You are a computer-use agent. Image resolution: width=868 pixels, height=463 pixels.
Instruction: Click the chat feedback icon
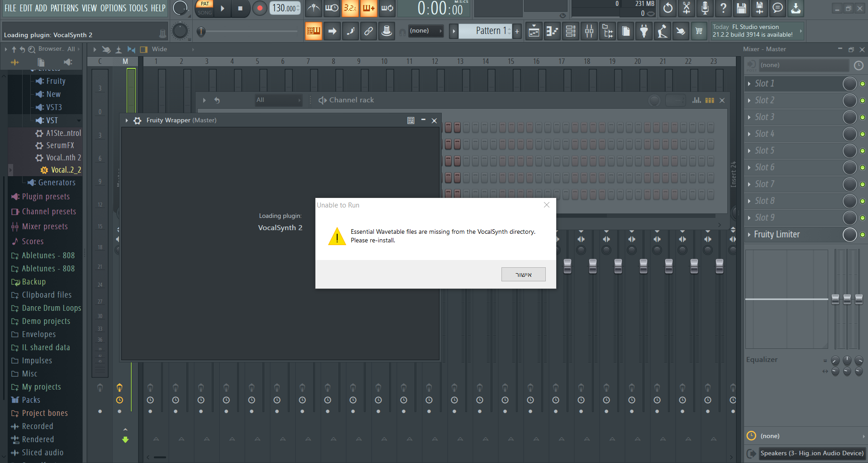pyautogui.click(x=777, y=8)
